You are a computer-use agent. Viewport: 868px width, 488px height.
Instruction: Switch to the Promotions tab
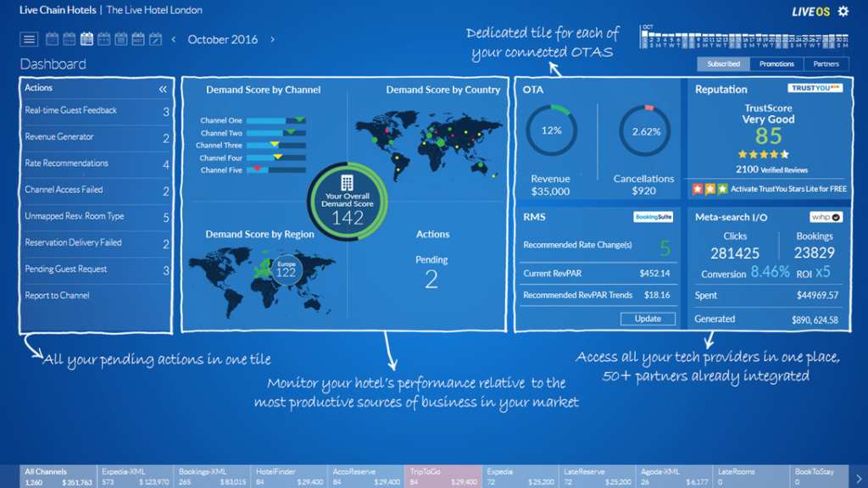(x=776, y=64)
